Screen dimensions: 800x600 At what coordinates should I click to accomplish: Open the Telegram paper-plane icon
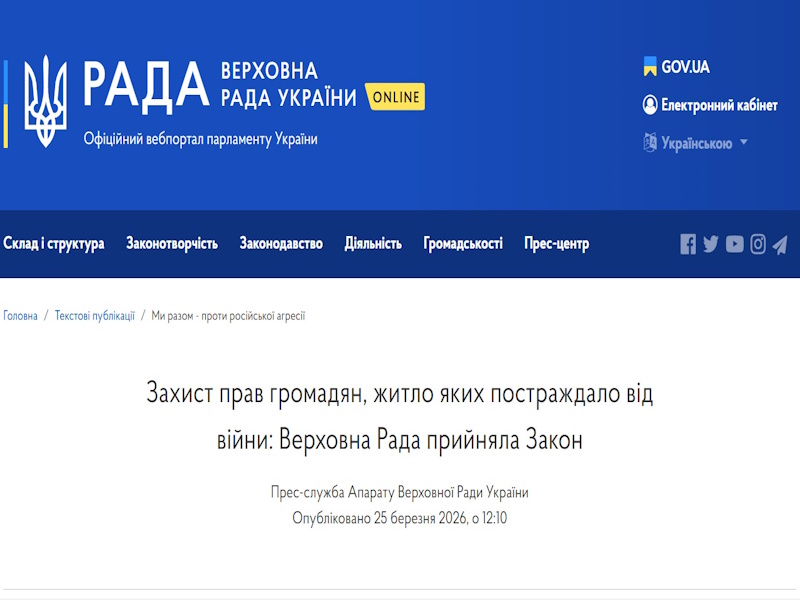pos(780,245)
